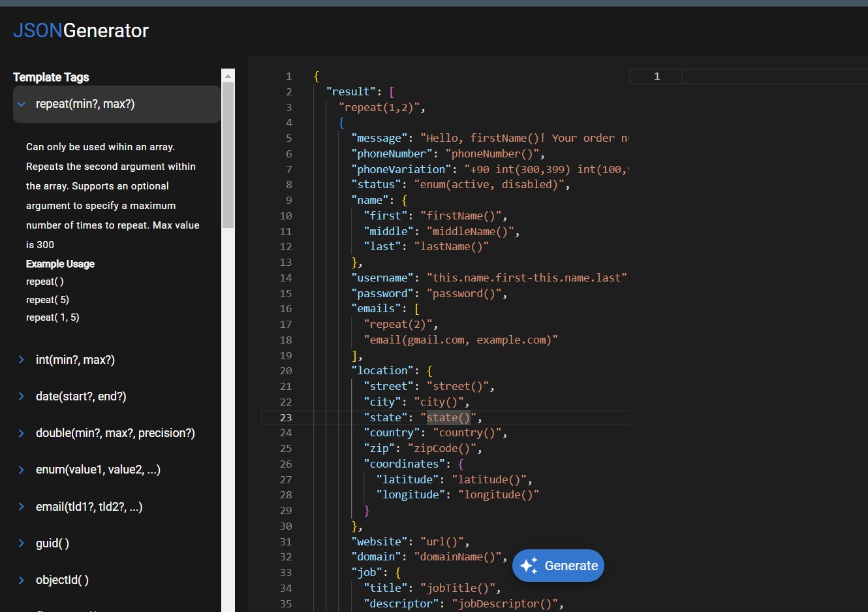This screenshot has width=868, height=612.
Task: Click the "status" key on line 8
Action: (376, 185)
